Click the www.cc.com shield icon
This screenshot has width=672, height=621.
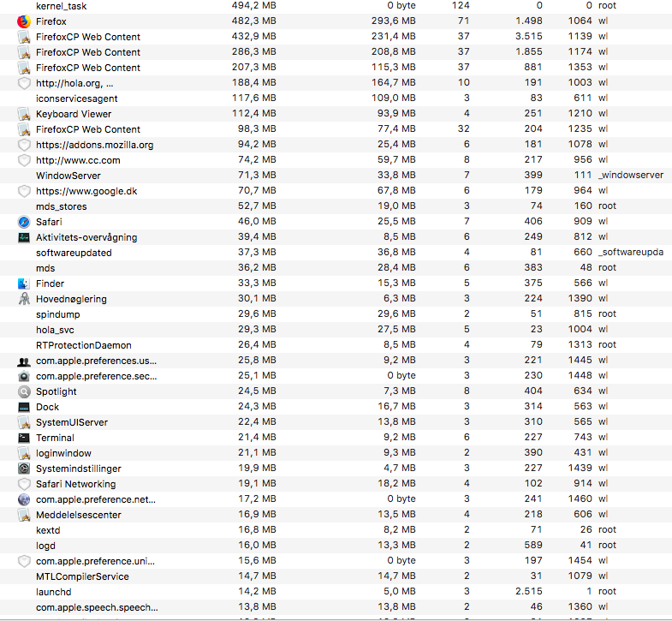[x=24, y=160]
